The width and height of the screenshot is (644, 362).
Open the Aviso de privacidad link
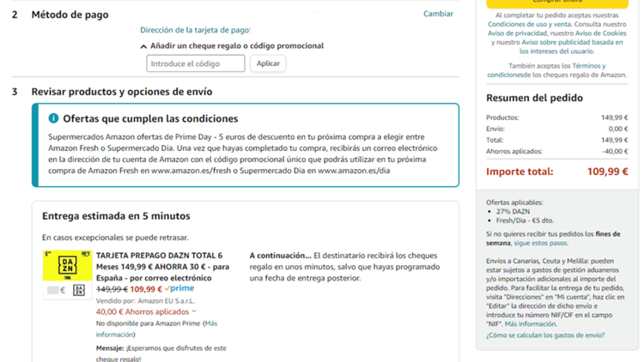tap(517, 33)
